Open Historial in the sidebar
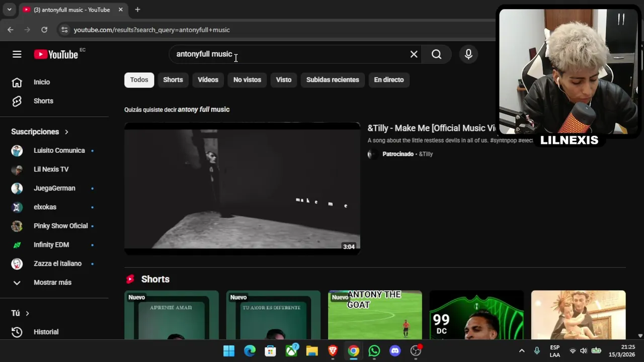 point(46,332)
